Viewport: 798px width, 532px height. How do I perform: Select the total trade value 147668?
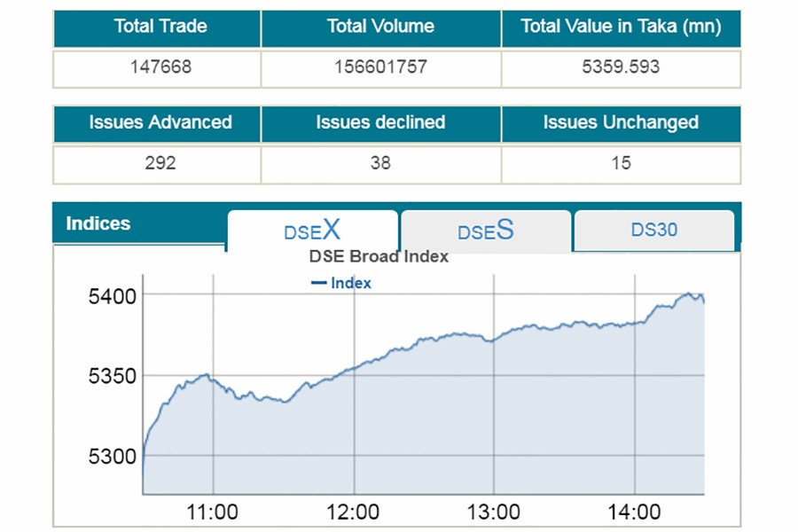click(160, 67)
